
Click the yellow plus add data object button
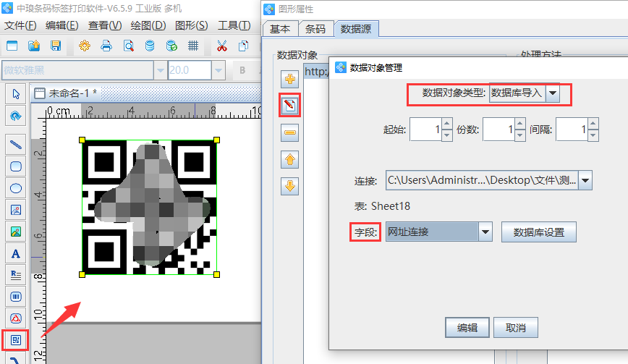(290, 79)
